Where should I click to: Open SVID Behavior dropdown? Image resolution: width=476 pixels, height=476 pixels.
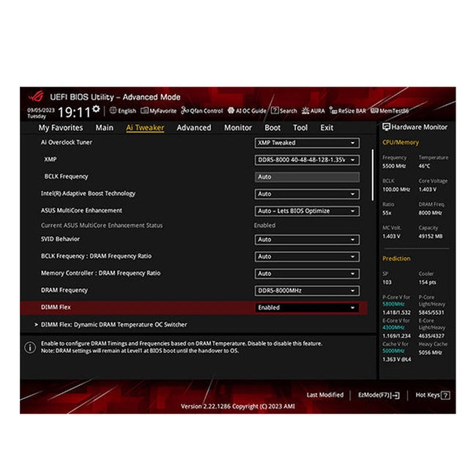pos(308,239)
